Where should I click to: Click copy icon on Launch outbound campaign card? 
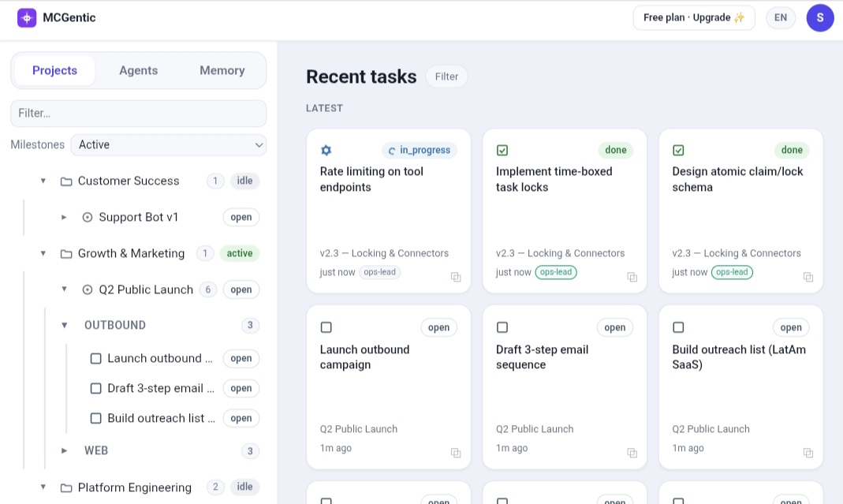456,453
